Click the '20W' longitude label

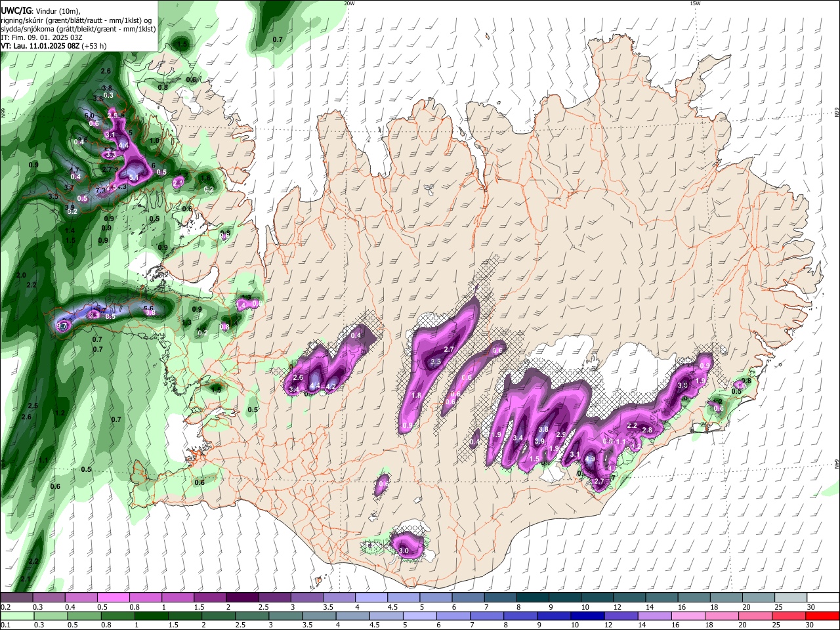pos(348,3)
